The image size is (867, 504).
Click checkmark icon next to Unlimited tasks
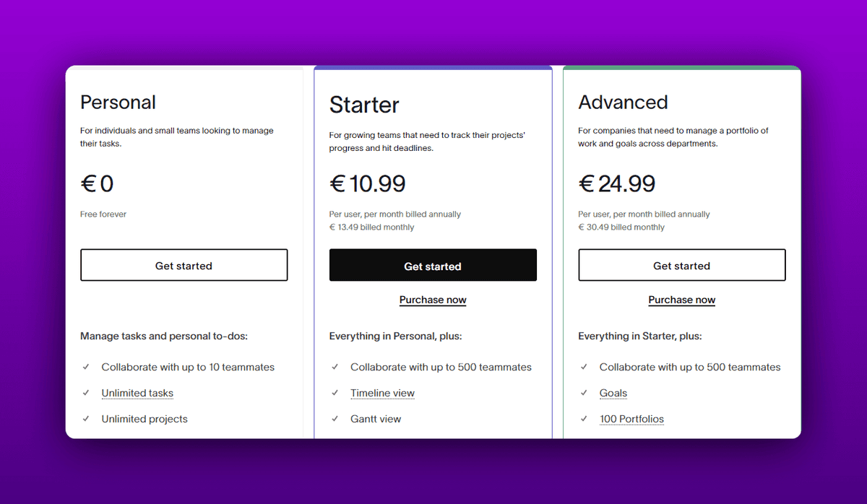coord(86,393)
